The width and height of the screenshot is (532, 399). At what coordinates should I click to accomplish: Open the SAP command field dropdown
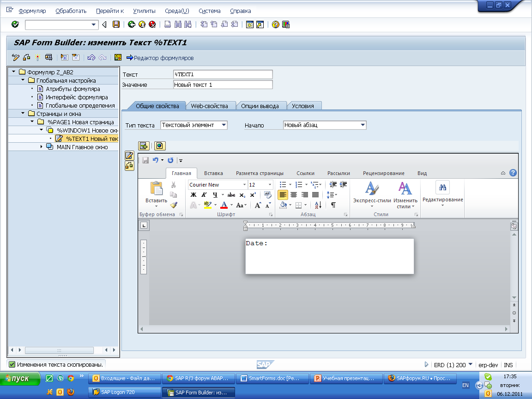pyautogui.click(x=94, y=25)
